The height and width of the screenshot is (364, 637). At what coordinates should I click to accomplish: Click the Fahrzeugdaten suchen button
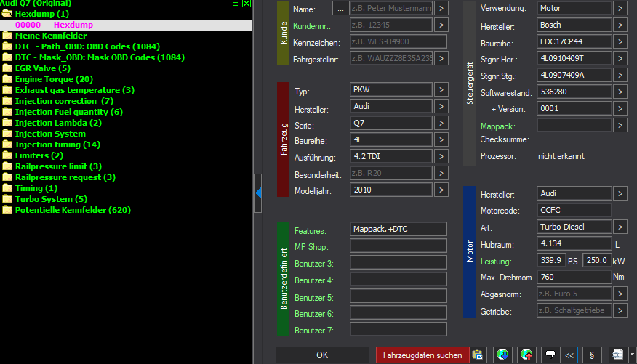point(422,355)
